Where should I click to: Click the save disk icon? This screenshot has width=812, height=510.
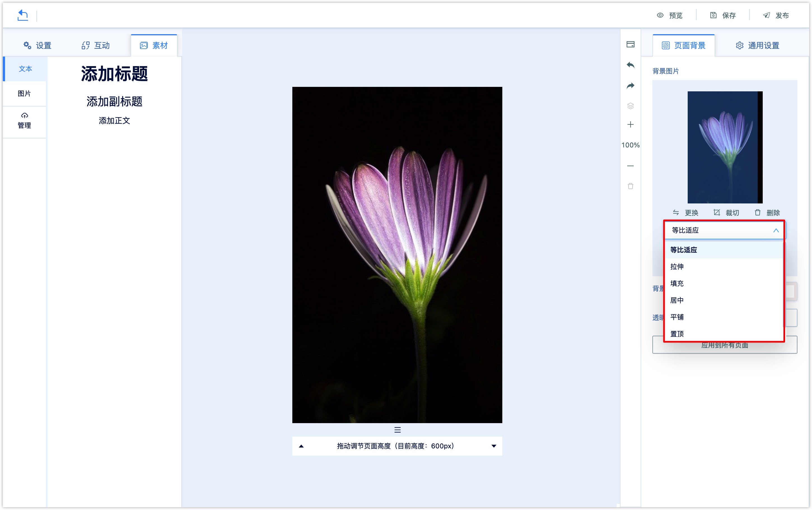[x=713, y=15]
